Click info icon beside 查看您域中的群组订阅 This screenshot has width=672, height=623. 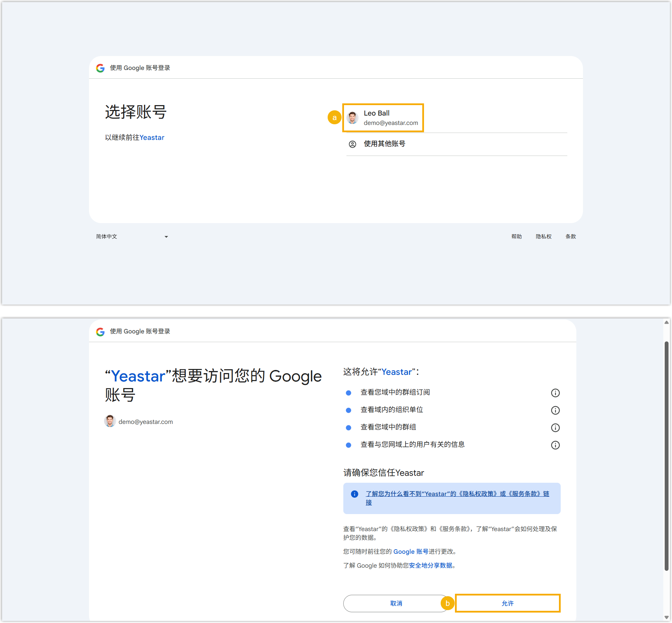555,393
